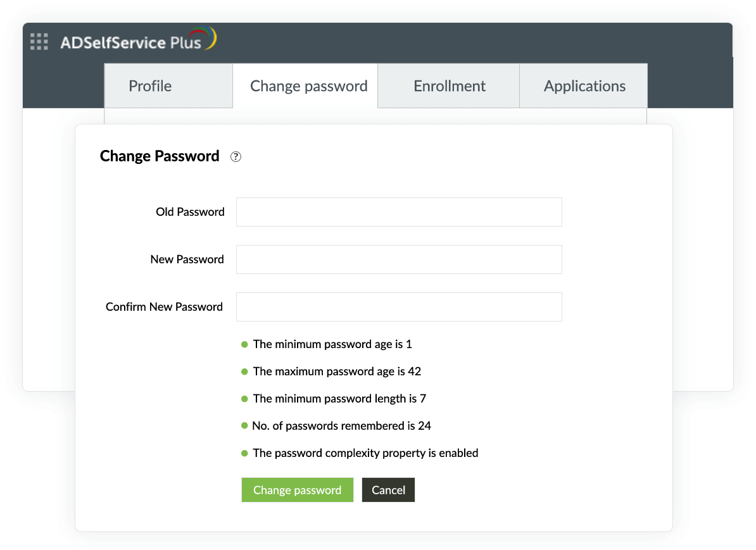
Task: Click the password complexity property rule
Action: (365, 453)
